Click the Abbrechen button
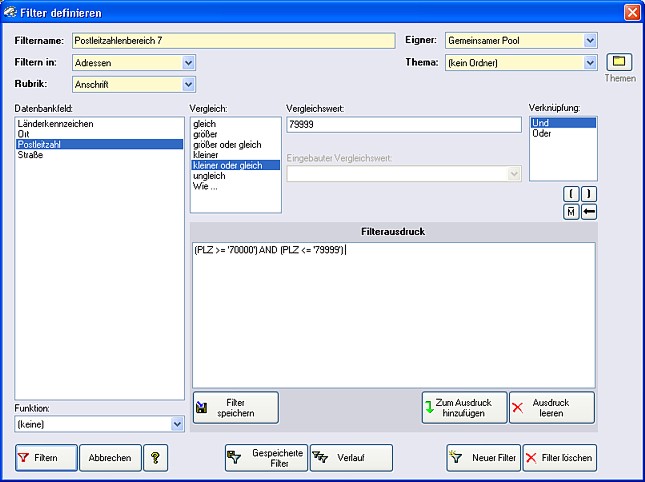The height and width of the screenshot is (482, 645). (x=110, y=458)
